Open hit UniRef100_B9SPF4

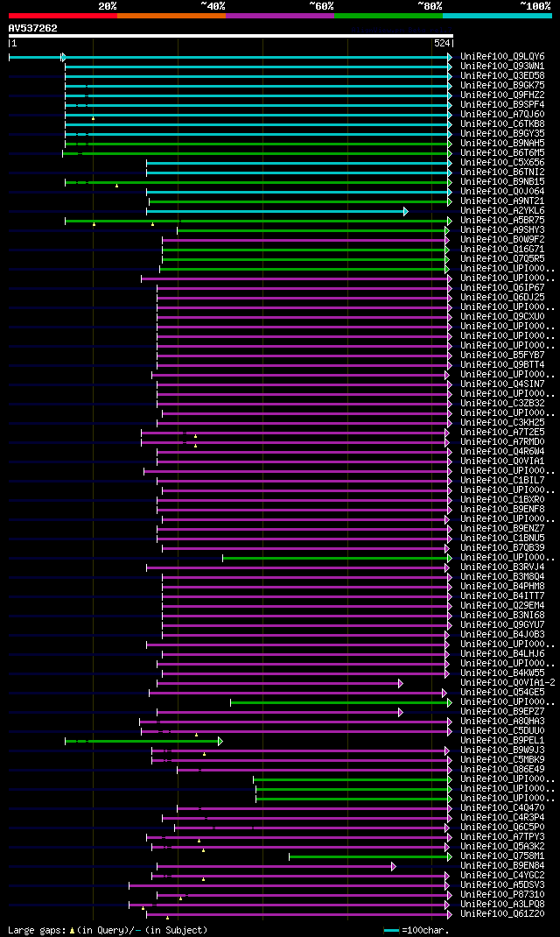pos(502,104)
